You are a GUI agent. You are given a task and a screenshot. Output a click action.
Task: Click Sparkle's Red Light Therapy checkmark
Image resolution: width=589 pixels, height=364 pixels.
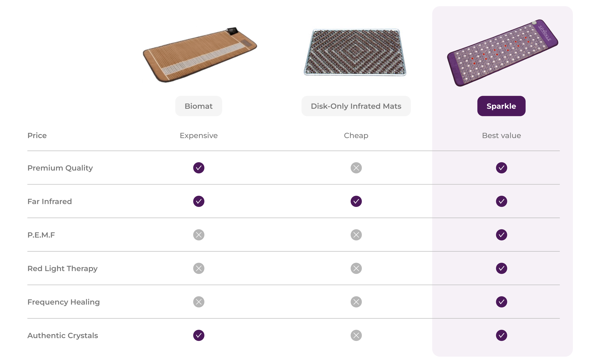point(501,268)
